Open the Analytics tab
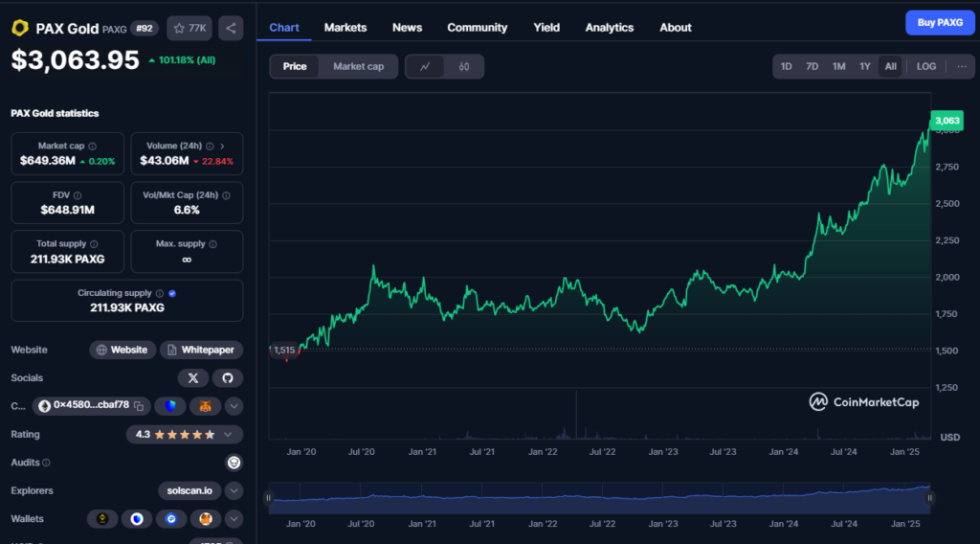 click(x=610, y=28)
